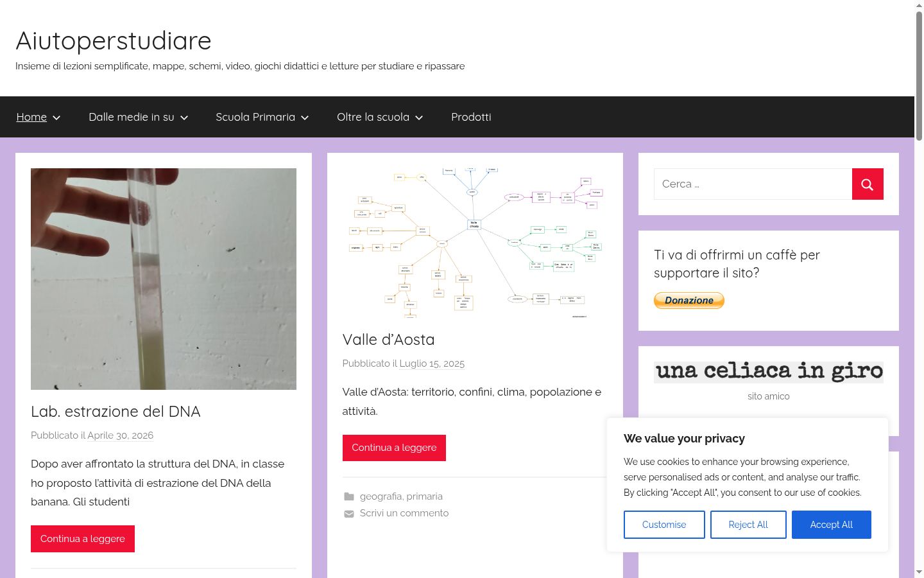Screen dimensions: 924x578
Task: Expand the Home menu chevron
Action: point(56,118)
